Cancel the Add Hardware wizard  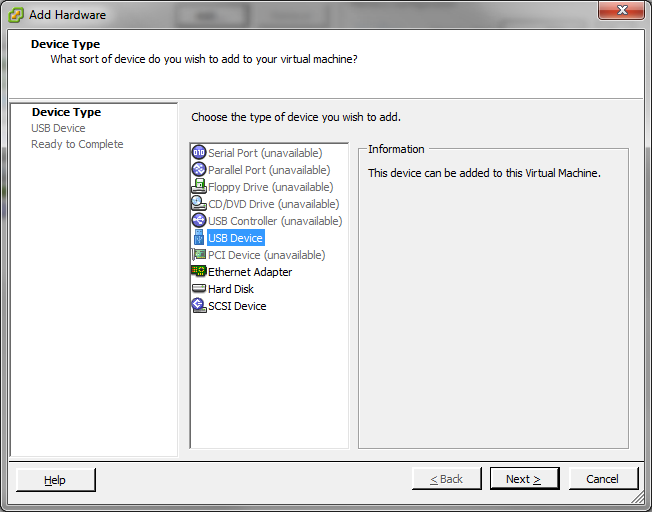click(603, 479)
